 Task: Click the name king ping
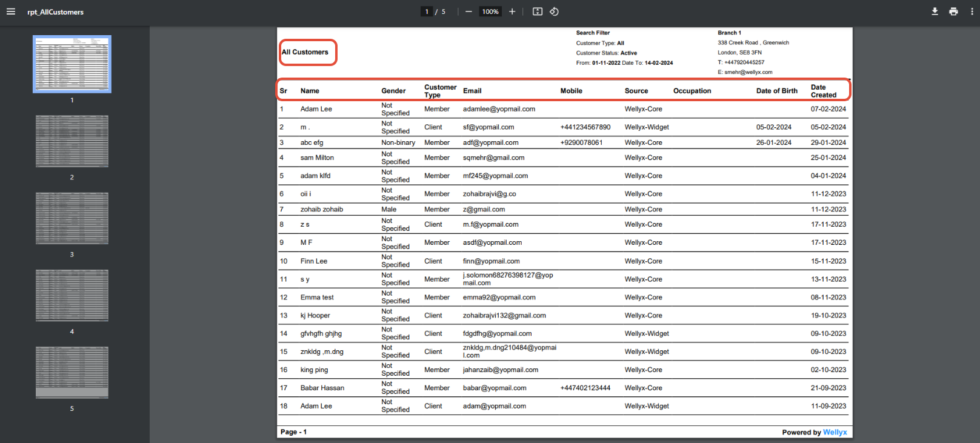pyautogui.click(x=314, y=370)
